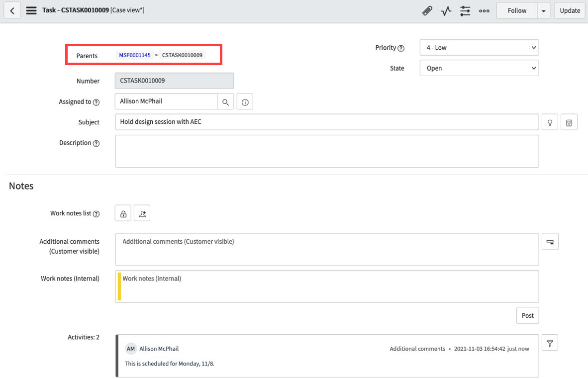Image resolution: width=588 pixels, height=379 pixels.
Task: Click the timestamp 2021-11-03 16:54:42
Action: coord(480,349)
